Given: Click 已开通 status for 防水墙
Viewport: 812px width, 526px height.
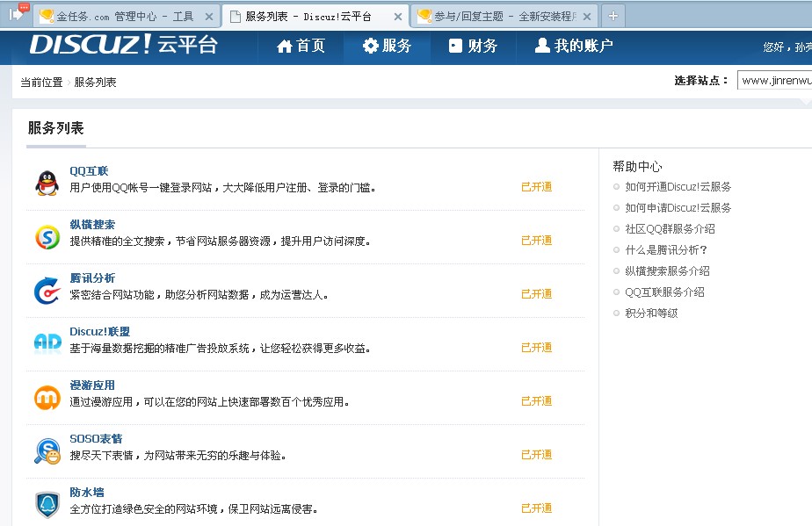Looking at the screenshot, I should [536, 508].
